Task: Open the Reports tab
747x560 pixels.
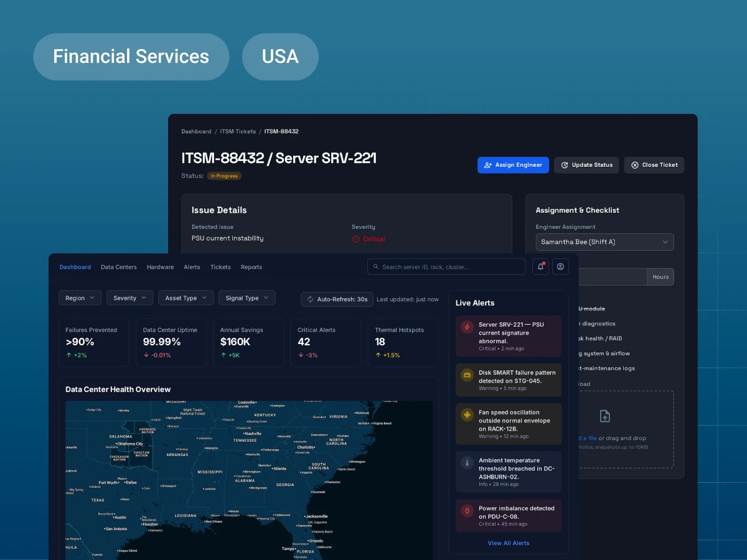Action: pyautogui.click(x=251, y=266)
